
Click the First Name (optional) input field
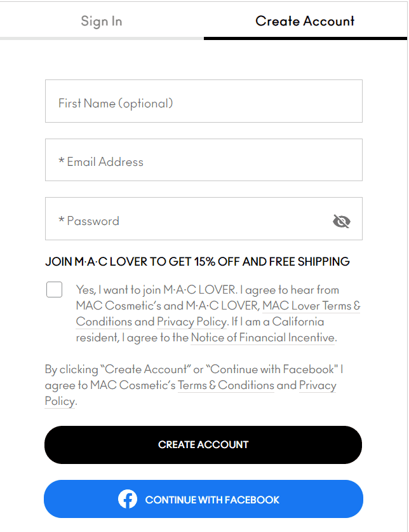point(203,100)
